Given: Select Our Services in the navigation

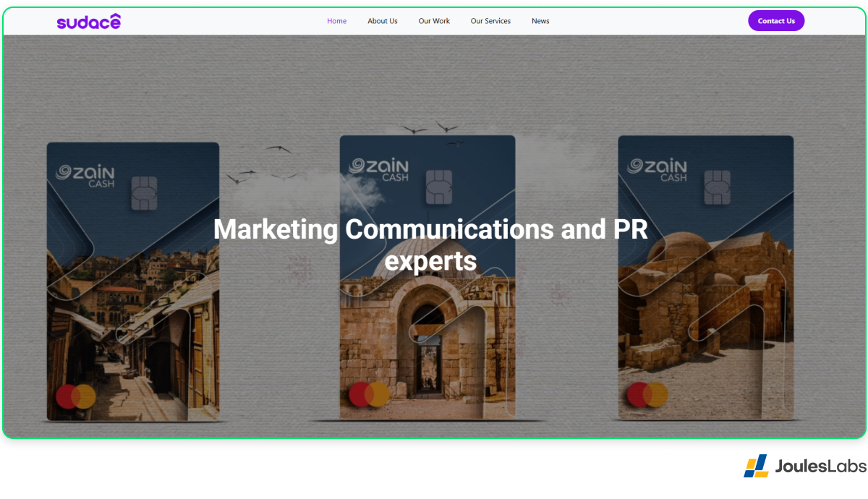Looking at the screenshot, I should 490,21.
